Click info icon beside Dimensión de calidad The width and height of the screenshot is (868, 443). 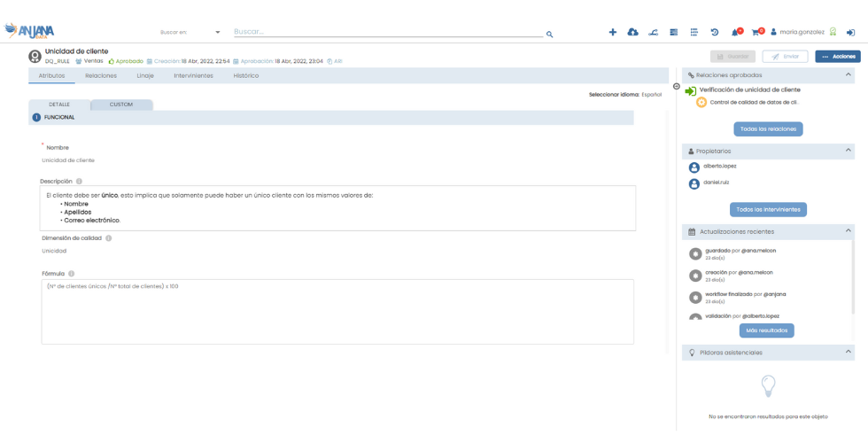coord(109,238)
